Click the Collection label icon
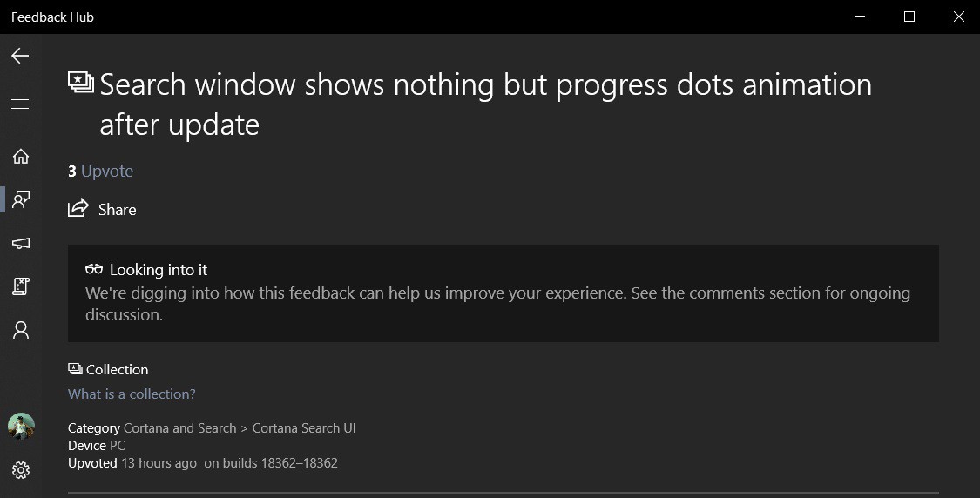Viewport: 980px width, 498px height. tap(75, 369)
